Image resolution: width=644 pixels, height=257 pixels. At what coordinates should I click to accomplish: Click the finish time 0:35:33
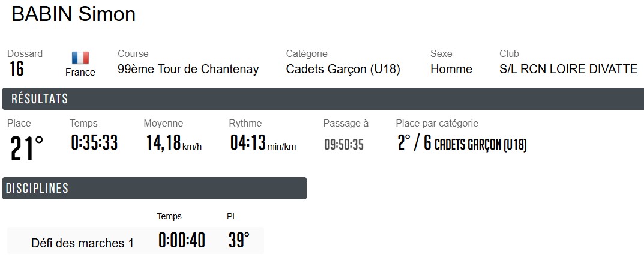94,143
